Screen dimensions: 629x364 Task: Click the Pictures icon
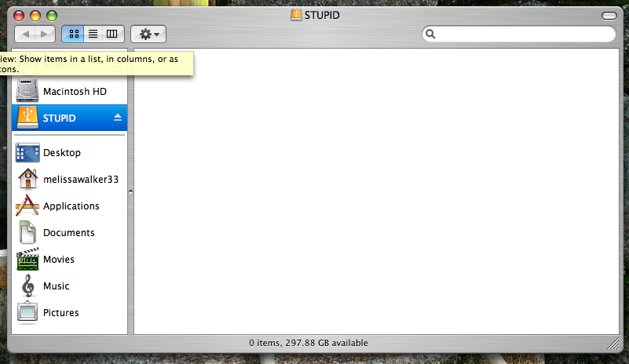(x=27, y=312)
